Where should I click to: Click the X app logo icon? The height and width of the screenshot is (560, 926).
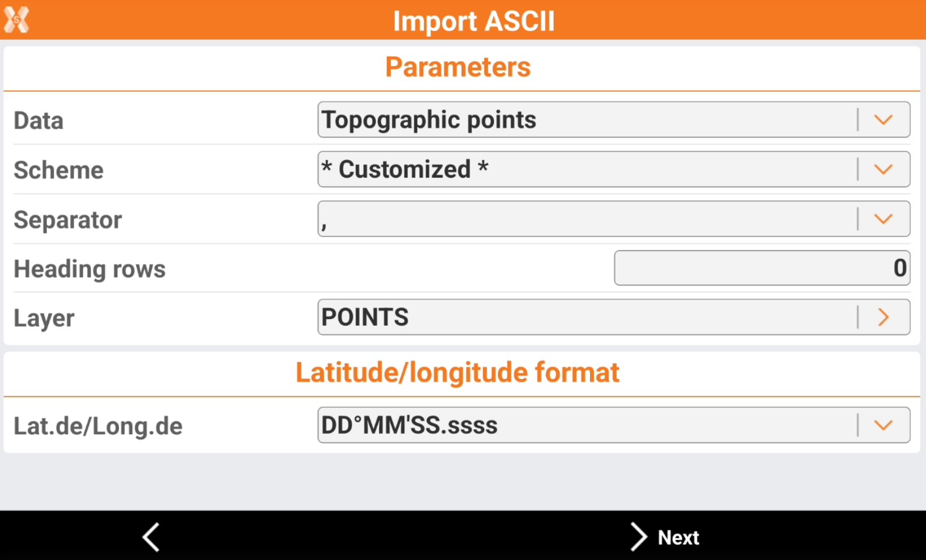16,20
